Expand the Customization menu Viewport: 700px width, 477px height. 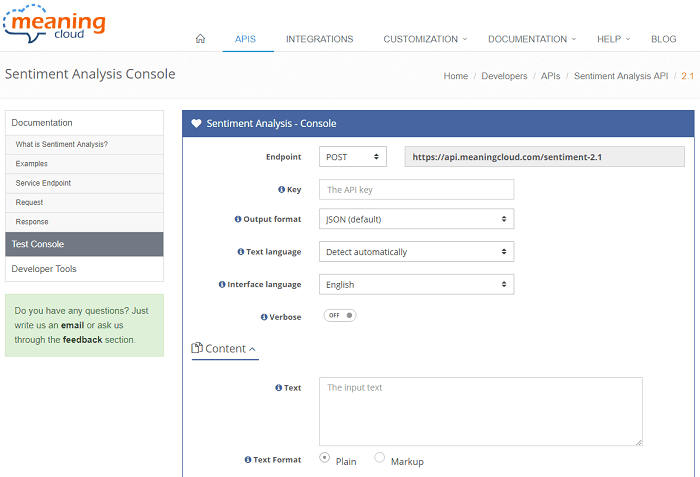click(x=425, y=39)
